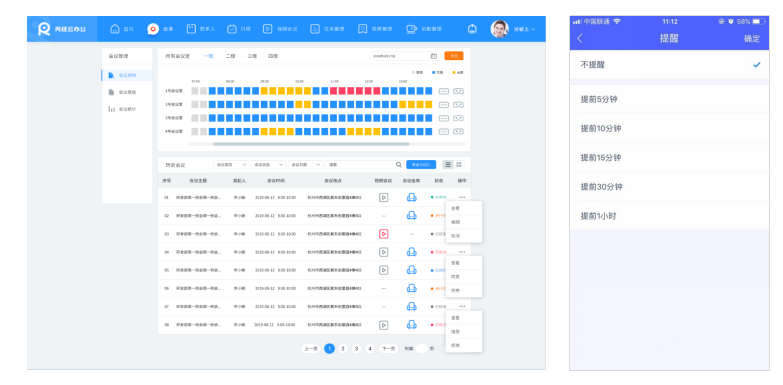783x385 pixels.
Task: Select 提前15分钟 reminder option
Action: pyautogui.click(x=669, y=157)
